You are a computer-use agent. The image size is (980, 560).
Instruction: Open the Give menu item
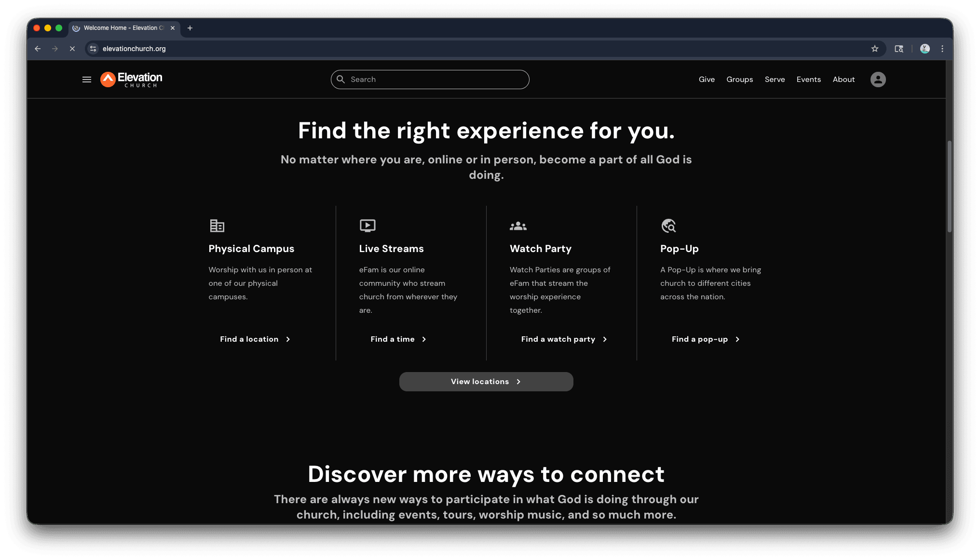pos(707,80)
